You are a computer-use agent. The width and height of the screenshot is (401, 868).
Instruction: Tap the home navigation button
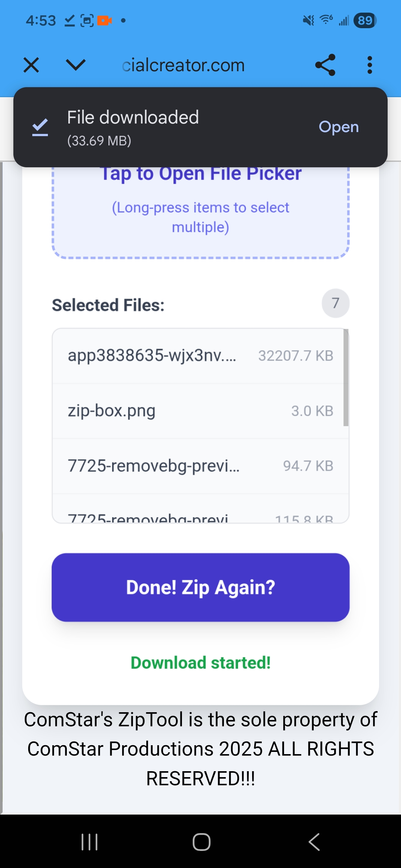coord(200,841)
